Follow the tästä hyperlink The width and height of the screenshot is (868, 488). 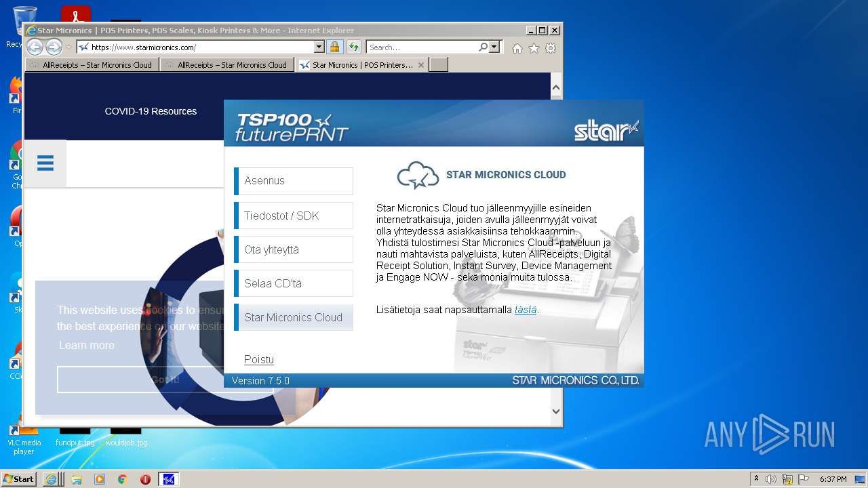click(526, 310)
